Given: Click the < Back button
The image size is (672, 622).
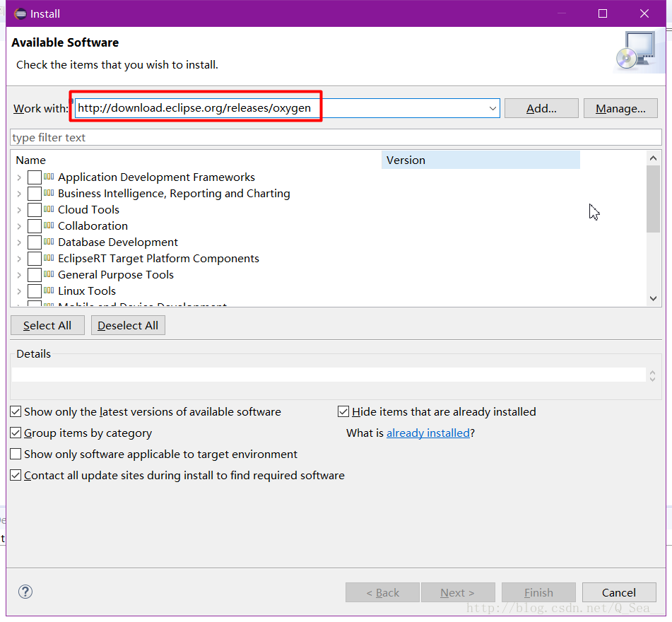Looking at the screenshot, I should [x=382, y=592].
